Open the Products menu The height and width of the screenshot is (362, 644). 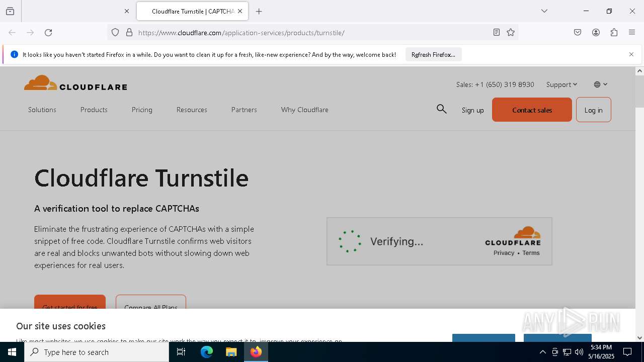[94, 110]
